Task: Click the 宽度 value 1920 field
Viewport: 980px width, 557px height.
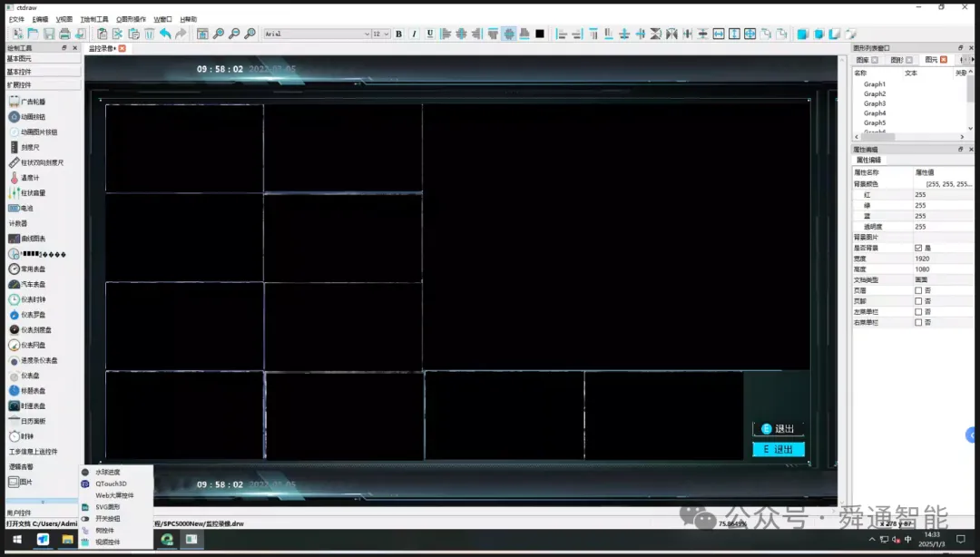Action: click(943, 259)
